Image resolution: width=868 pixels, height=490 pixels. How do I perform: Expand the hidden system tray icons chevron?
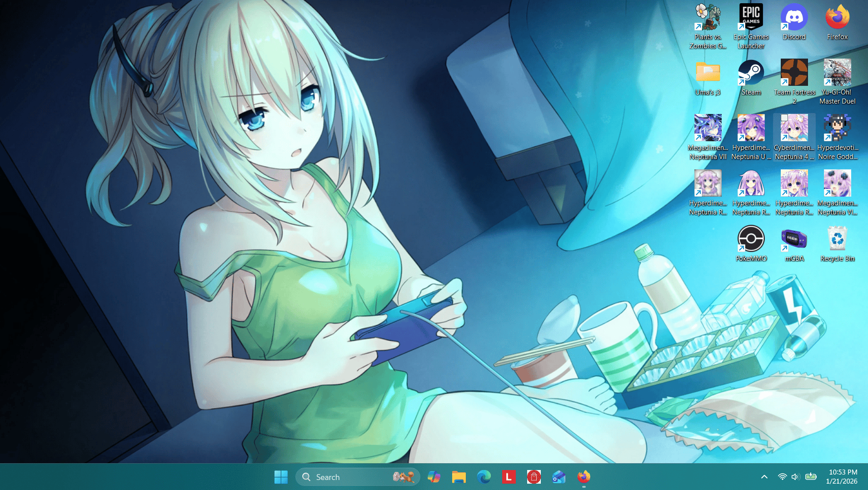tap(764, 477)
